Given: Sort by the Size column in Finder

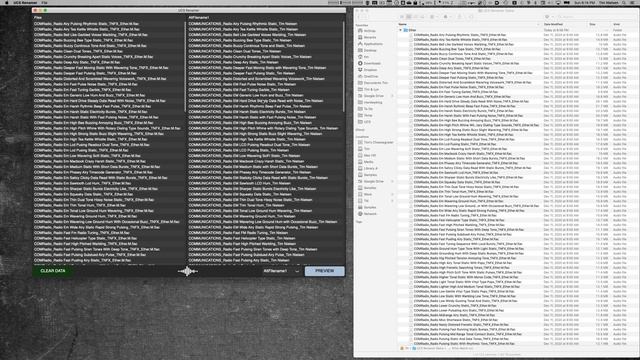Looking at the screenshot, I should point(599,24).
